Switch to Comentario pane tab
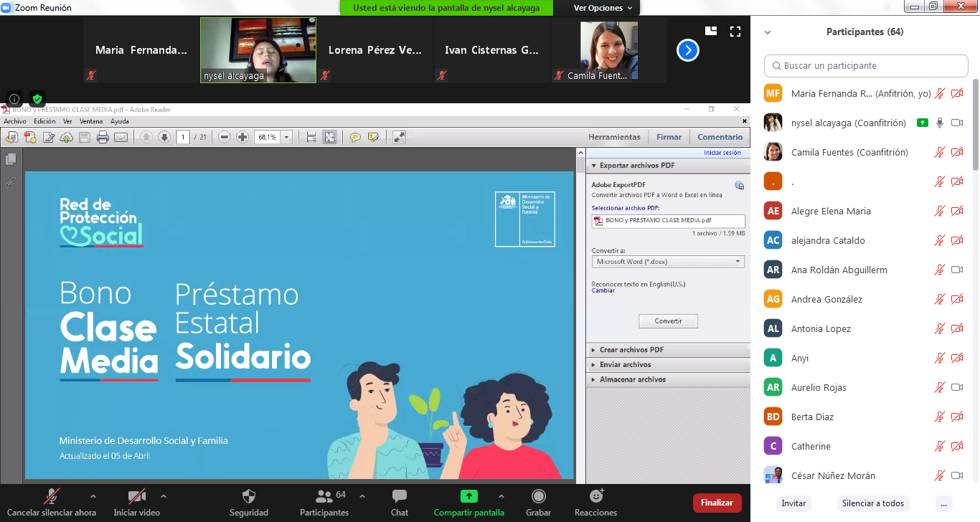The height and width of the screenshot is (522, 980). (720, 137)
